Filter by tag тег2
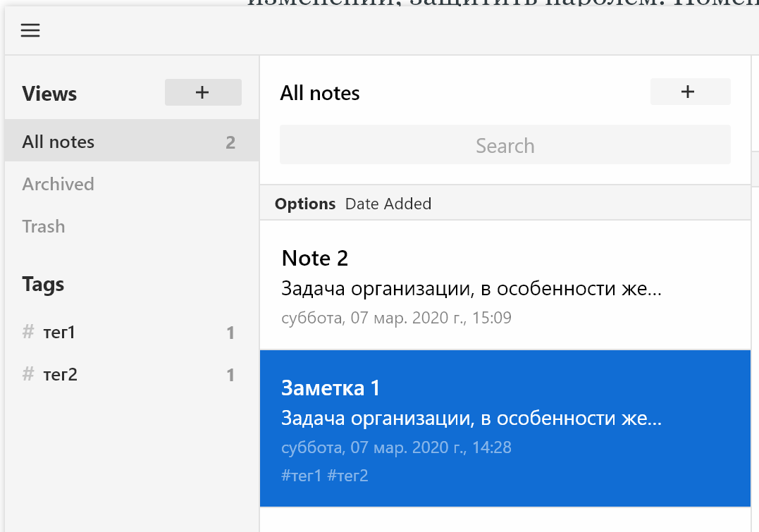This screenshot has width=759, height=532. [x=132, y=374]
